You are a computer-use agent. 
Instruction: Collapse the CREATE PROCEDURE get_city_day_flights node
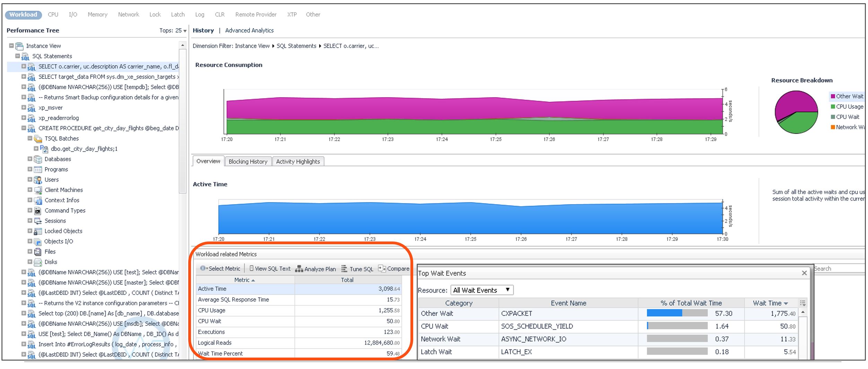24,128
